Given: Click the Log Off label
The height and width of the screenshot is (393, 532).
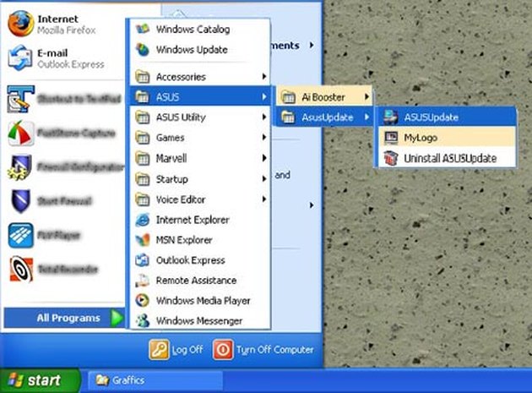Looking at the screenshot, I should tap(187, 350).
